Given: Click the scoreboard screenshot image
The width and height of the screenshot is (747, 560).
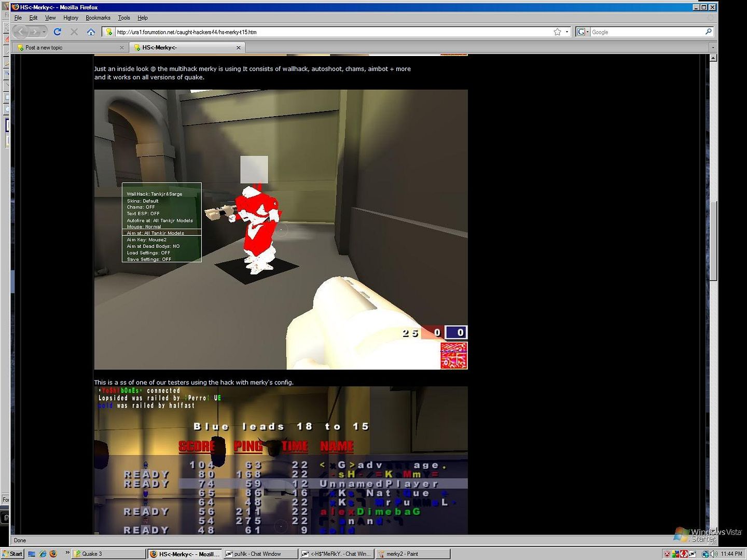Looking at the screenshot, I should (281, 460).
